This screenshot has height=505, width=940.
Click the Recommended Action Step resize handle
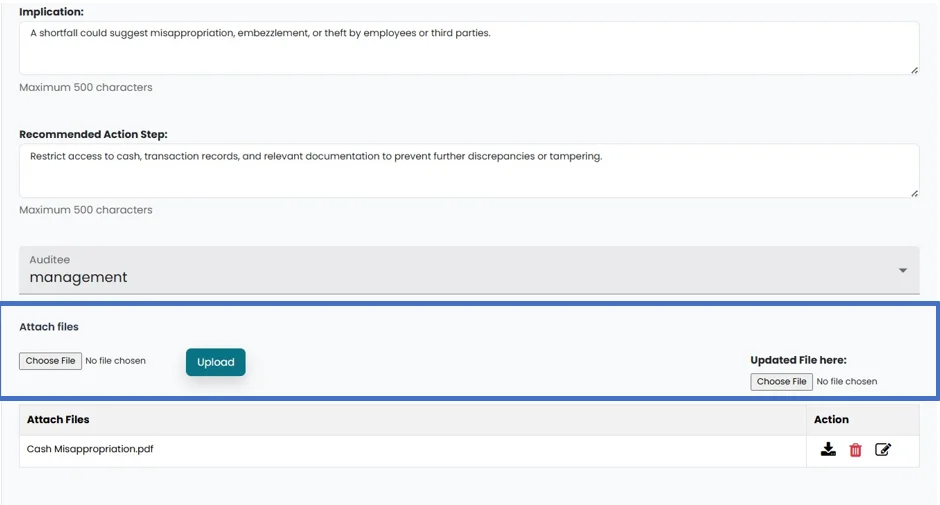914,193
